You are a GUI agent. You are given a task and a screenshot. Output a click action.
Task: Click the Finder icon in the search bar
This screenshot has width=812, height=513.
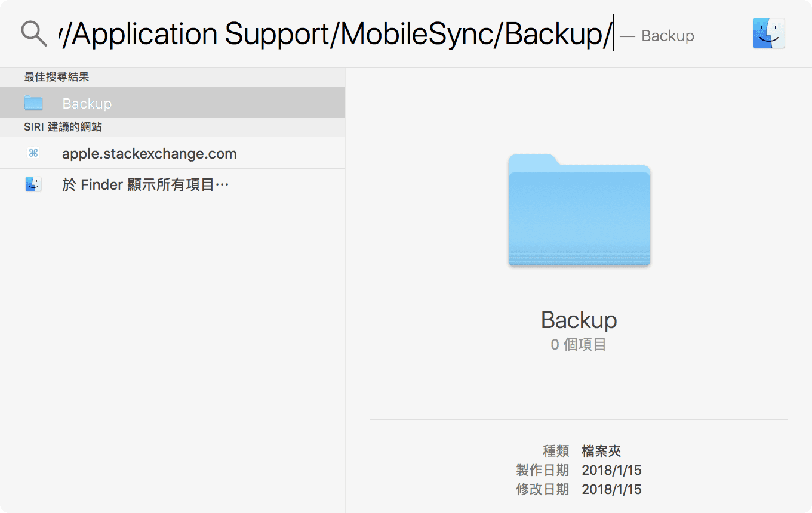[x=768, y=33]
